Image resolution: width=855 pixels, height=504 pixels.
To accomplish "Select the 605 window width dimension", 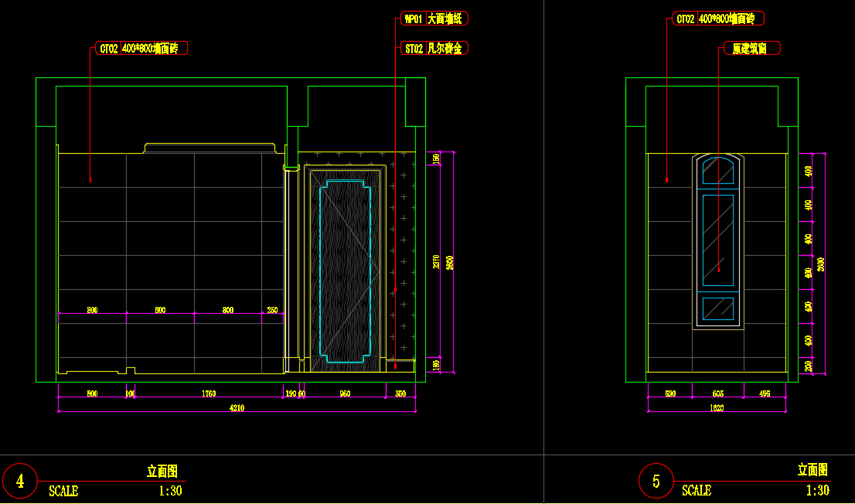I will pyautogui.click(x=717, y=394).
